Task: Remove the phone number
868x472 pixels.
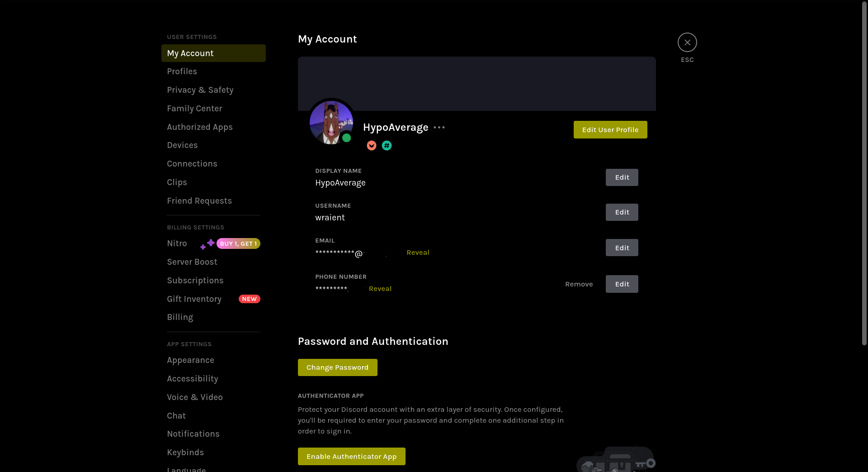Action: coord(579,284)
